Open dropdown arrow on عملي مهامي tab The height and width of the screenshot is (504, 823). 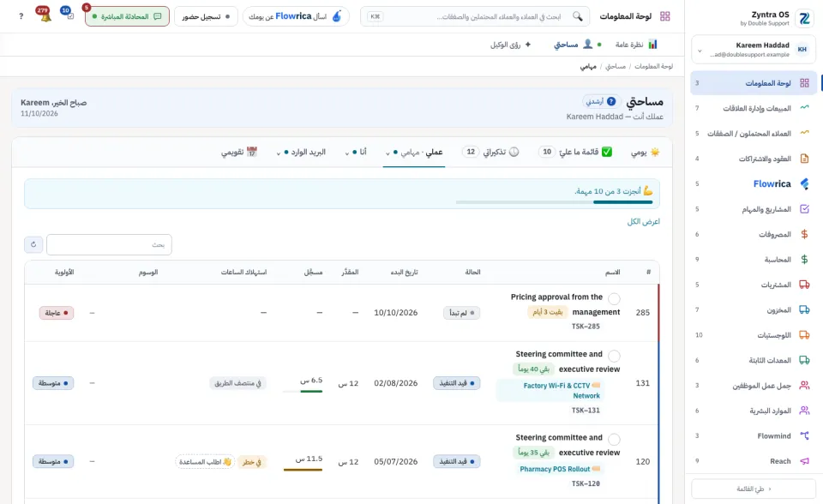coord(387,153)
